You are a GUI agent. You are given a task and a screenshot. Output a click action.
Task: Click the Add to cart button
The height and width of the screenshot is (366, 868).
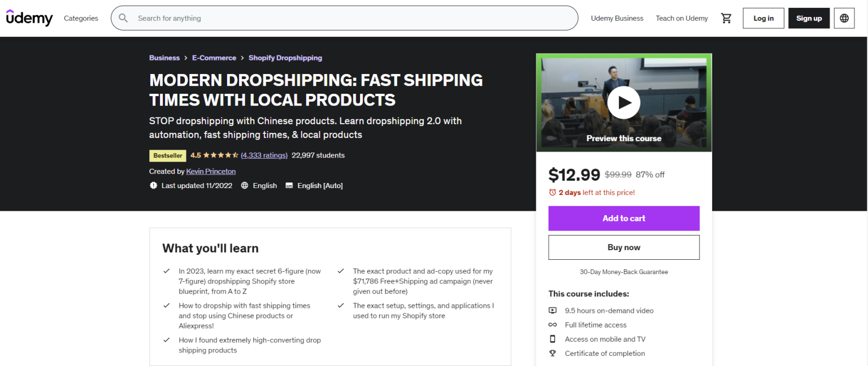click(x=623, y=219)
